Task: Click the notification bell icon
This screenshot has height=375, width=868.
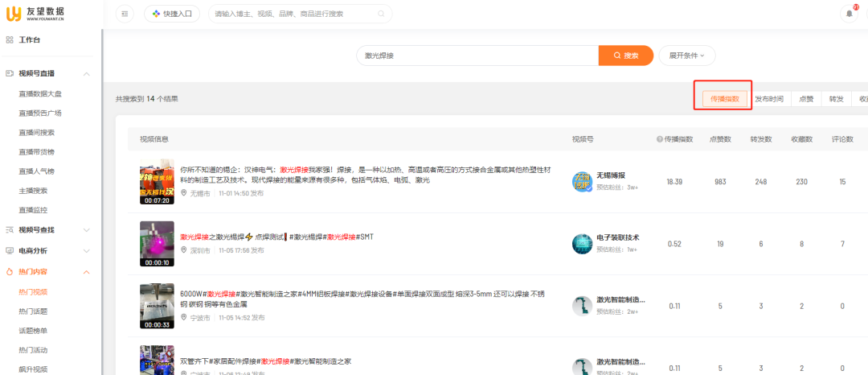Action: (849, 14)
